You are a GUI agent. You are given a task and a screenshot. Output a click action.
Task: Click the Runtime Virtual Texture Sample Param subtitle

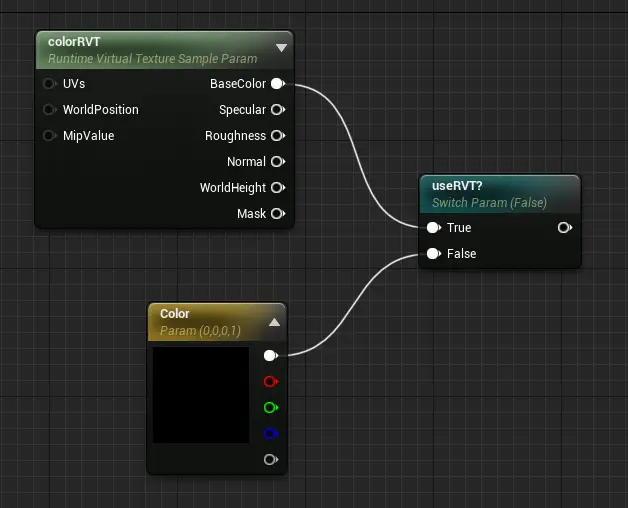[x=153, y=59]
